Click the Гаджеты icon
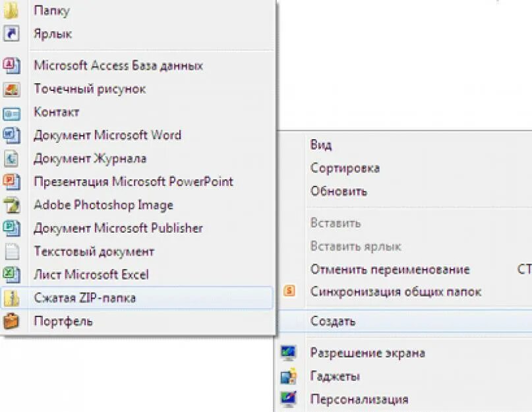The height and width of the screenshot is (412, 532). [x=289, y=376]
